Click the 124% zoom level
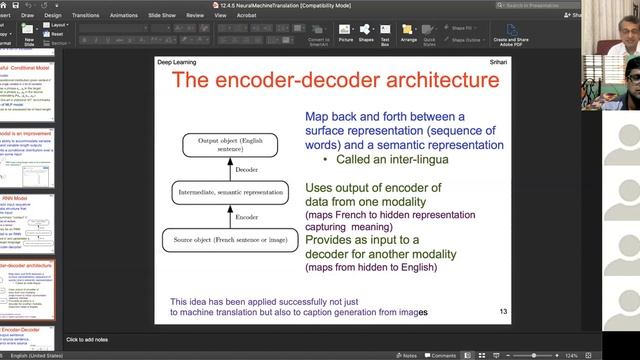 click(571, 356)
